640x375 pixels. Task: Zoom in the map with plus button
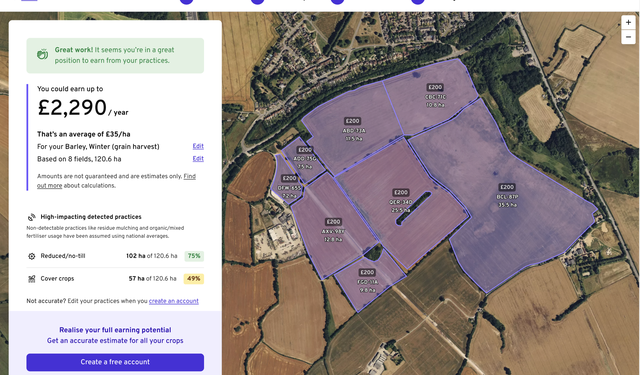pos(628,22)
